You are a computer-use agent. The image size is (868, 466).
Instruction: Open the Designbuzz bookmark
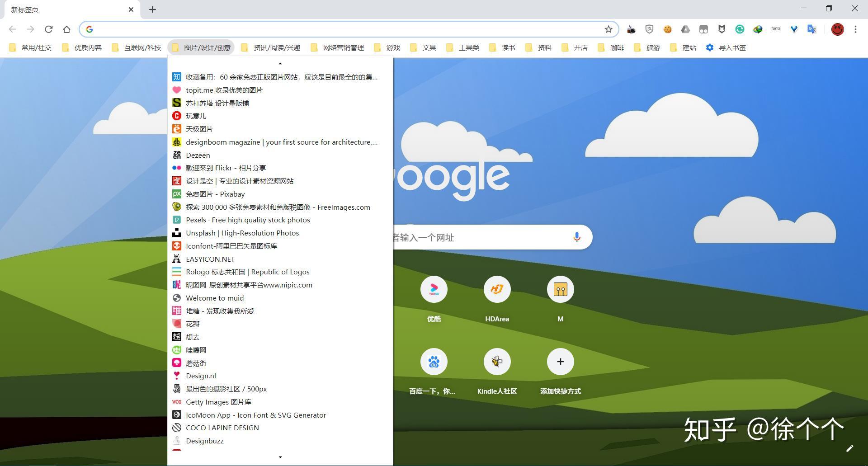tap(280, 441)
